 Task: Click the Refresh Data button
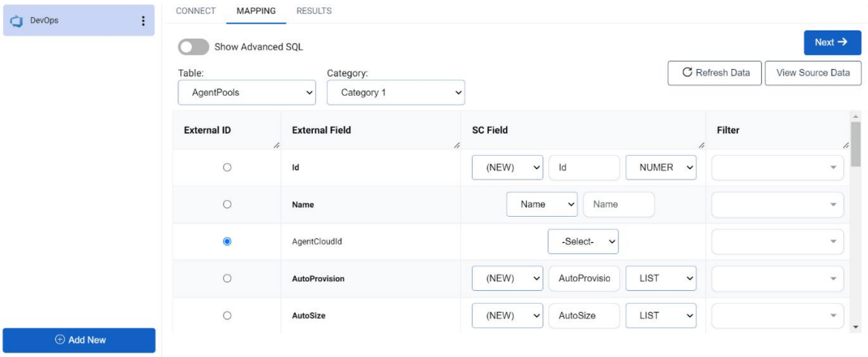tap(714, 73)
